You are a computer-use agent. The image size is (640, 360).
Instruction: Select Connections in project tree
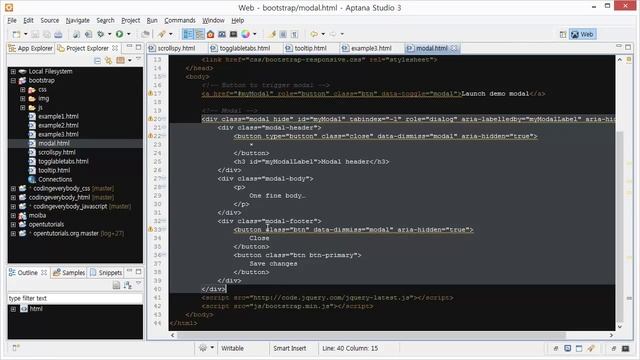pos(55,179)
